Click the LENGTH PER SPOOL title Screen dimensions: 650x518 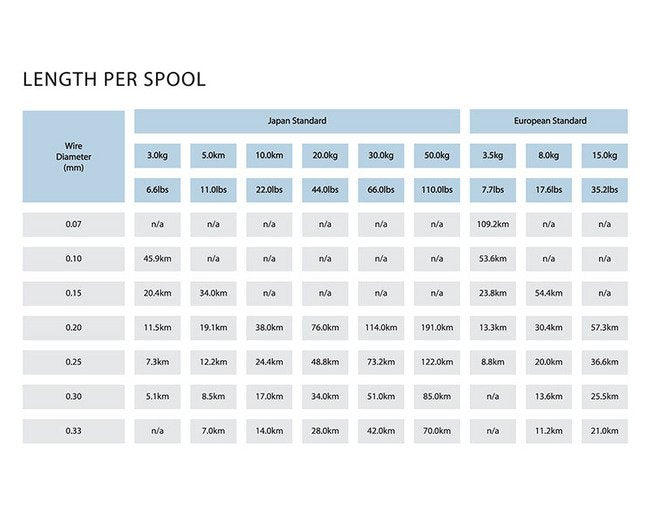113,80
